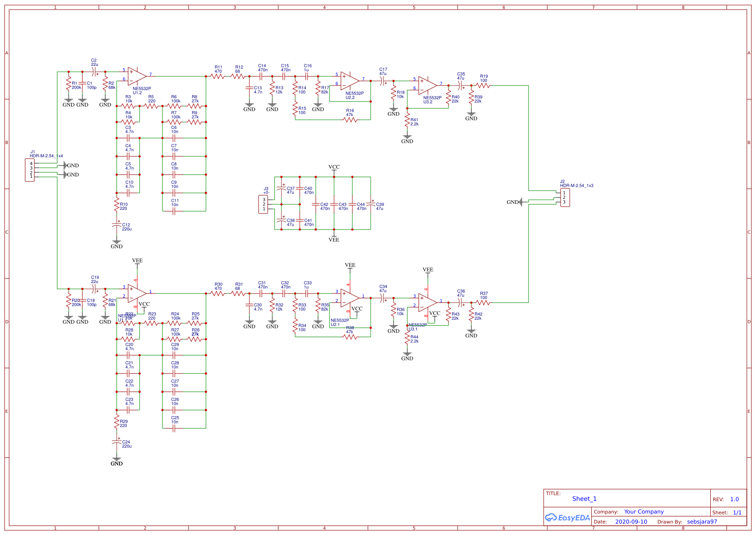Image resolution: width=756 pixels, height=535 pixels.
Task: Click the Your Company field
Action: point(643,512)
